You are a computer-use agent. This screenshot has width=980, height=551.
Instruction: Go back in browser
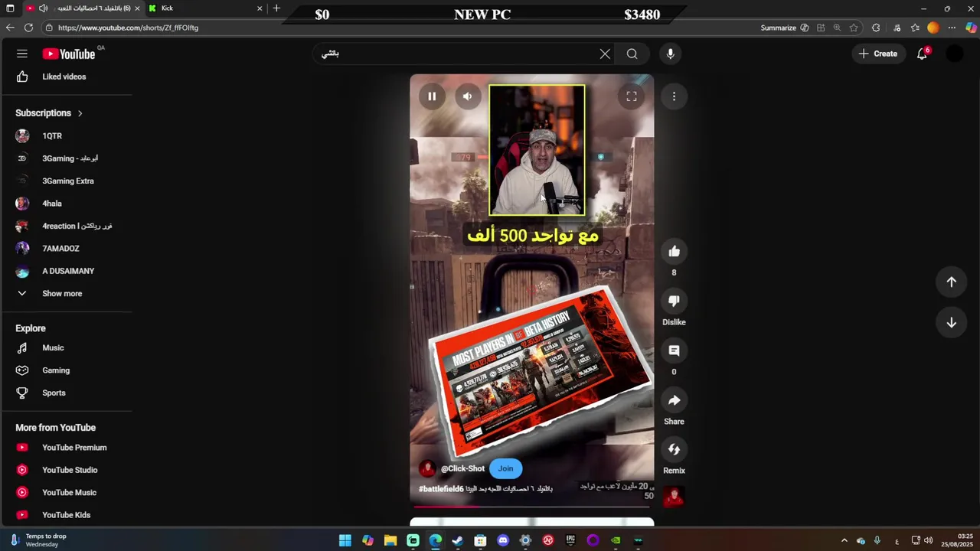(x=9, y=28)
